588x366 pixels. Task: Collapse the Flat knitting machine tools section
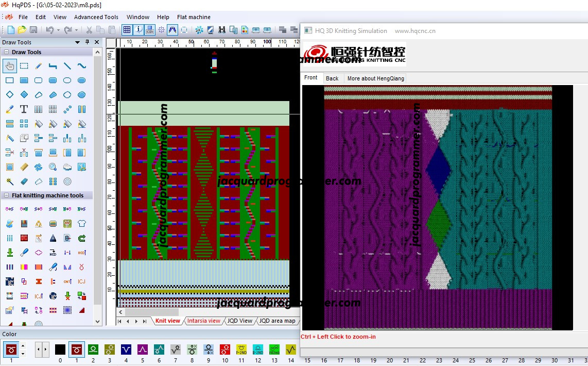pos(6,195)
